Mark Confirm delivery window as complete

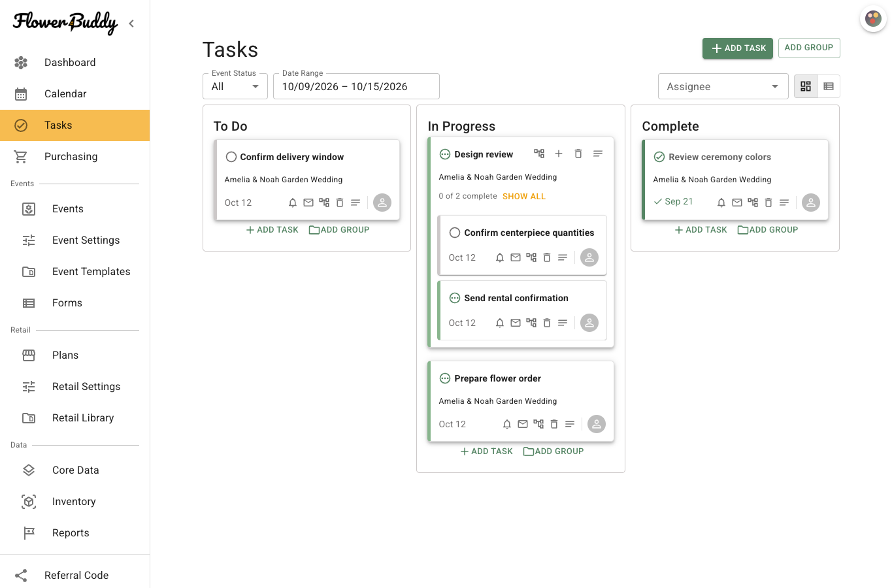point(231,157)
